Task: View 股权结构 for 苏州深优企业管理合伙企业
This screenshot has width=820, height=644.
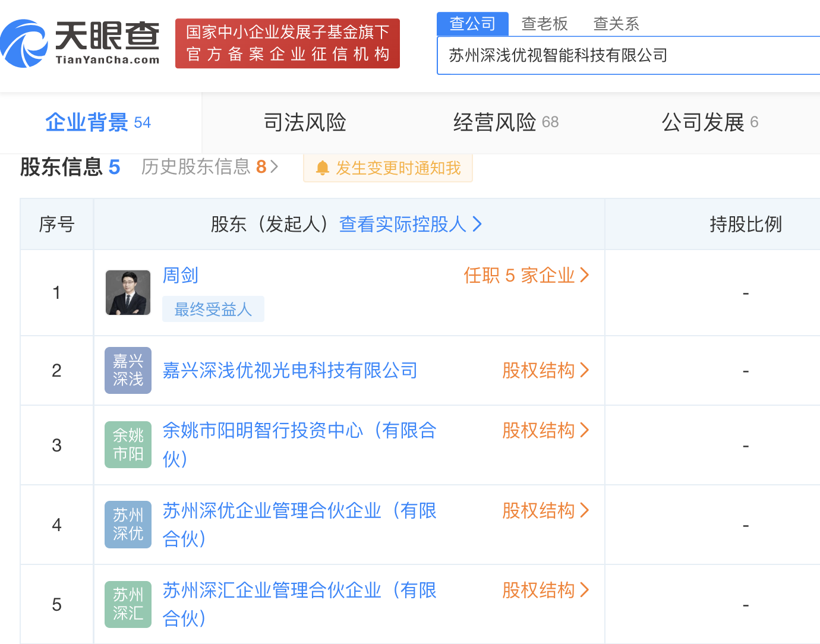Action: pos(545,510)
